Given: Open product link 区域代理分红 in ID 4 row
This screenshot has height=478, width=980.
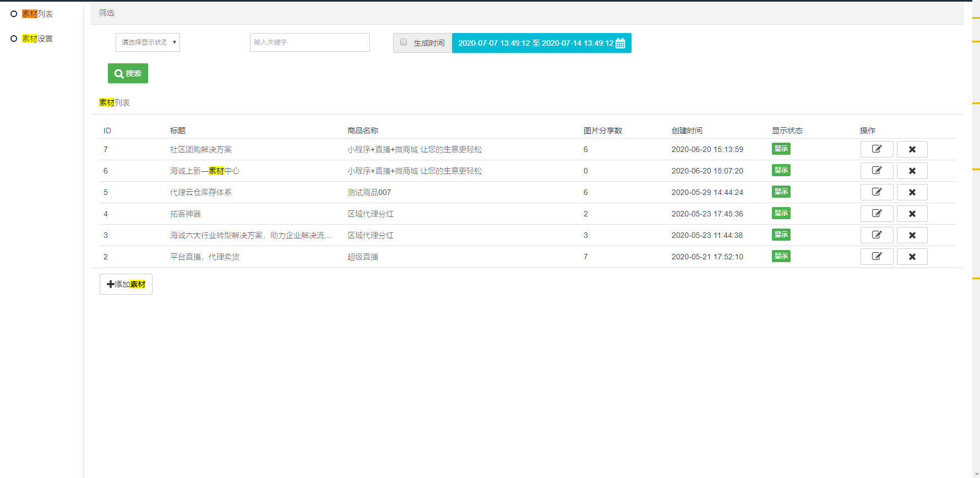Looking at the screenshot, I should click(x=371, y=214).
